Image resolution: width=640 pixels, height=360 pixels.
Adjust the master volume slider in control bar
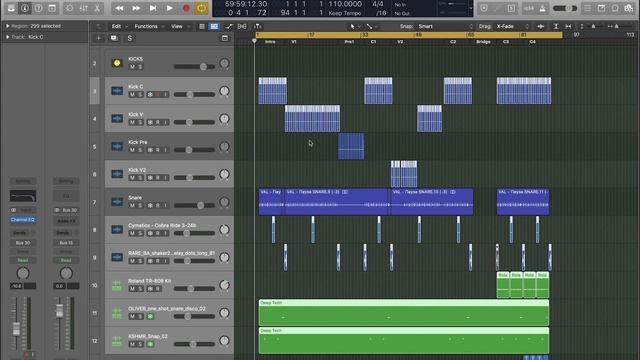tap(565, 8)
